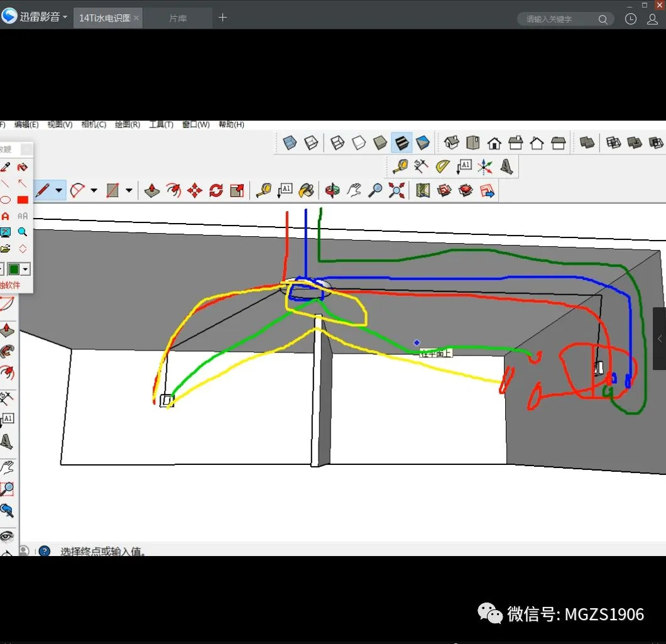Switch to Shaded face style
This screenshot has width=666, height=644.
(x=379, y=143)
